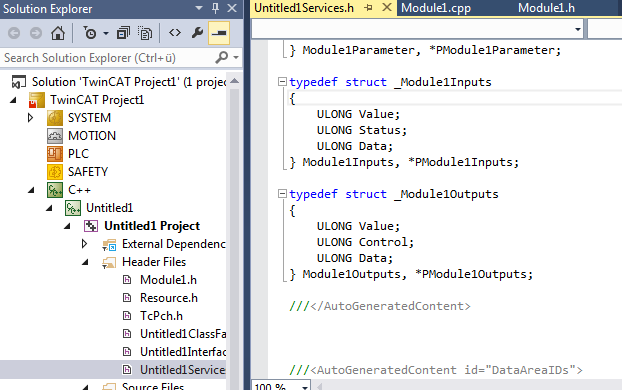Click the Search Solution Explorer input field
The height and width of the screenshot is (390, 622).
click(107, 58)
